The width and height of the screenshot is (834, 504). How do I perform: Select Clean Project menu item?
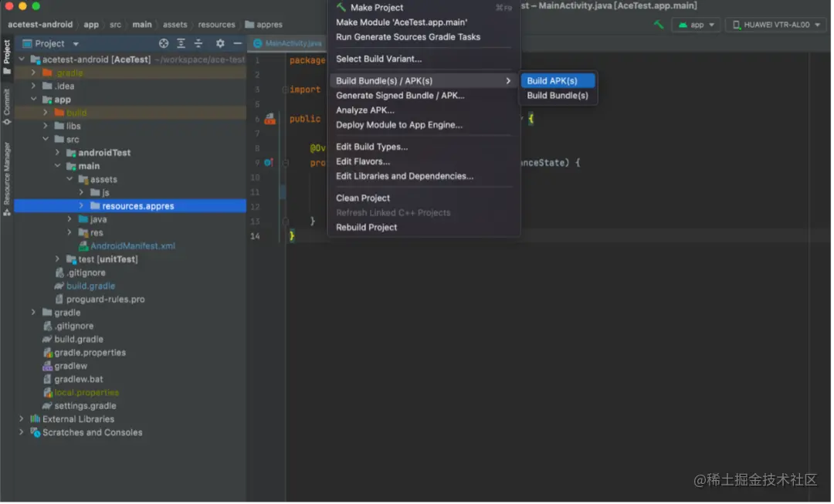[x=425, y=198]
